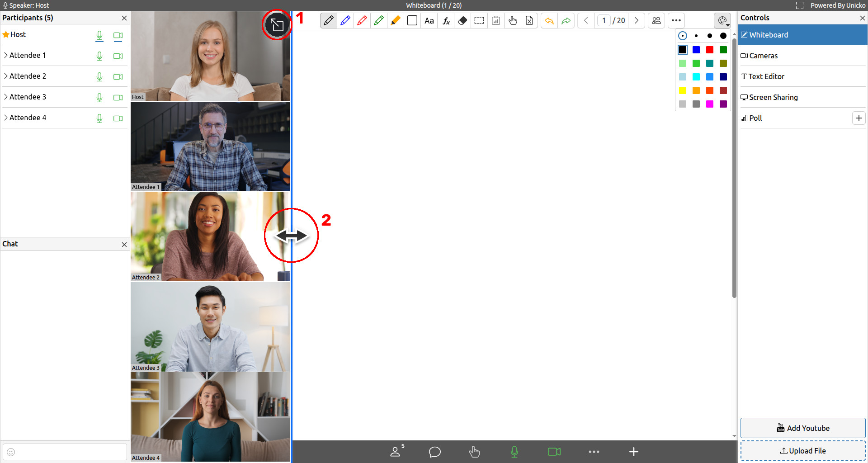868x463 pixels.
Task: Select the eraser tool
Action: pyautogui.click(x=462, y=20)
